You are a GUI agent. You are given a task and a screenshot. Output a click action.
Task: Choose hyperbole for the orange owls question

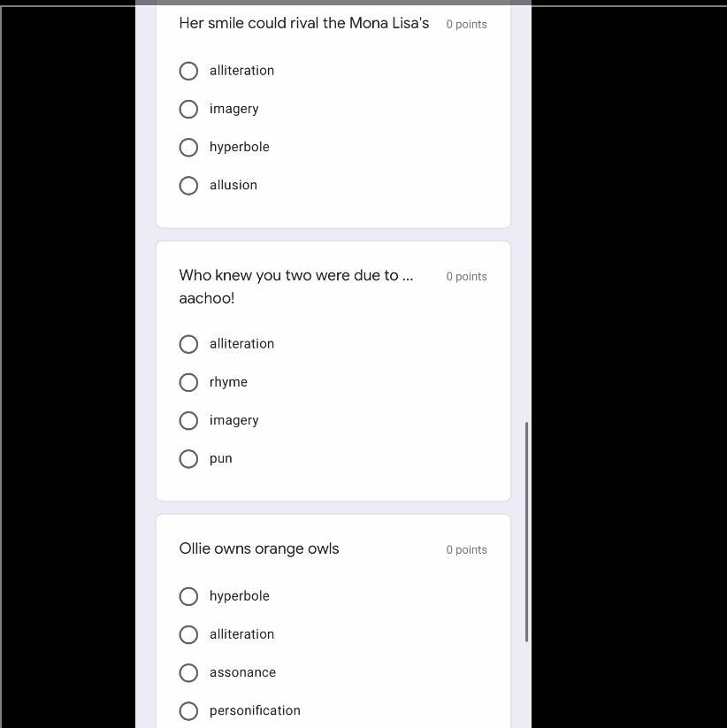point(188,596)
